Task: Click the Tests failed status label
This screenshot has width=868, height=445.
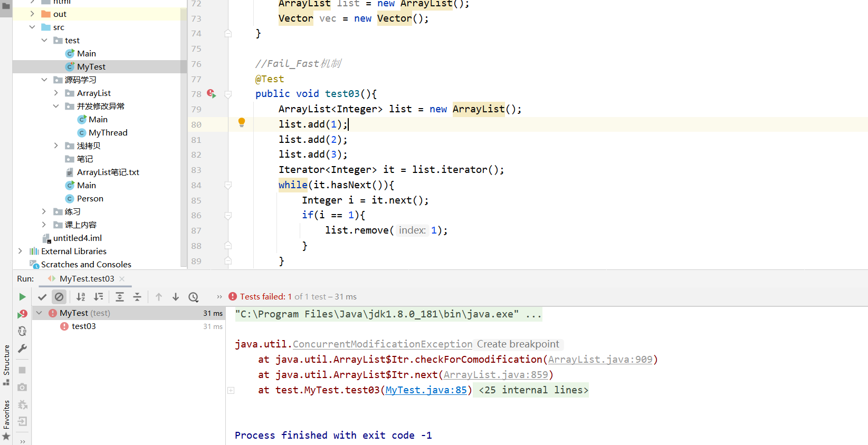Action: (x=263, y=297)
